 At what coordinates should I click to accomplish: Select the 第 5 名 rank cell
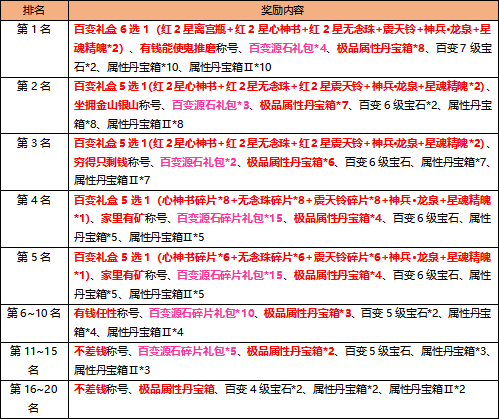pos(34,276)
